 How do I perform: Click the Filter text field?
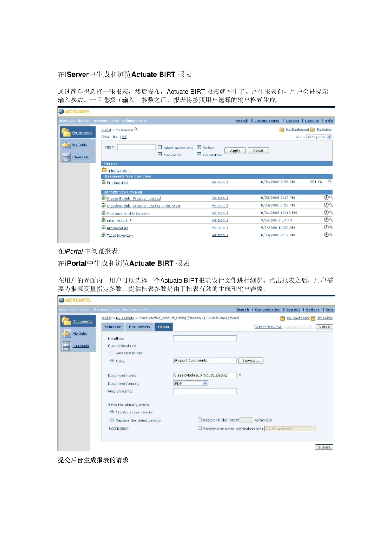click(x=136, y=147)
